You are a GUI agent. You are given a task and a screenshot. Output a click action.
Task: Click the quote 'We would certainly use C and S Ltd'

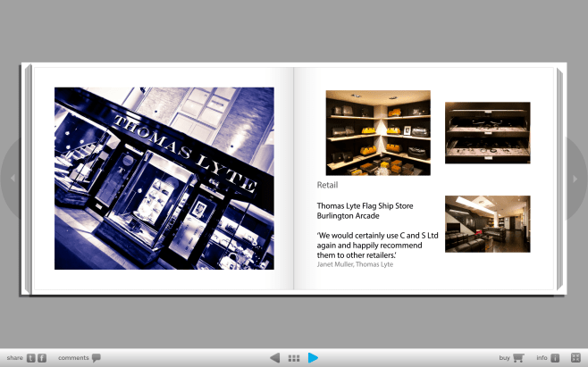377,236
